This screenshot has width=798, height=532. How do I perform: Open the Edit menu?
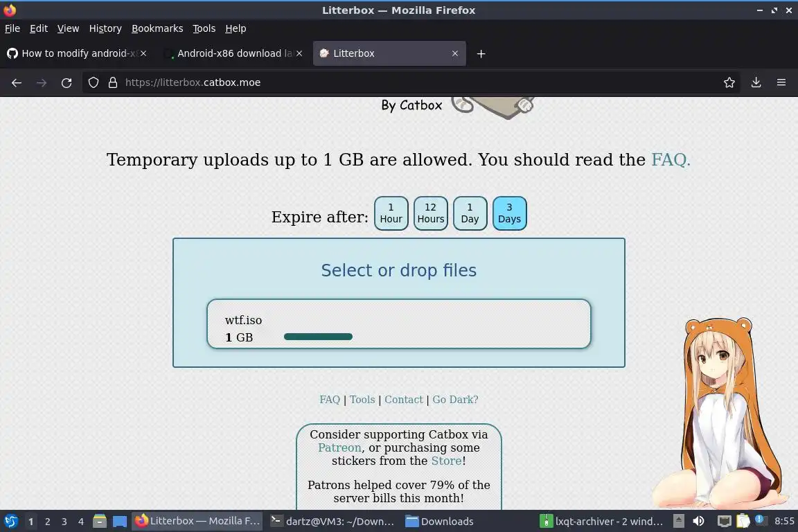pos(39,28)
